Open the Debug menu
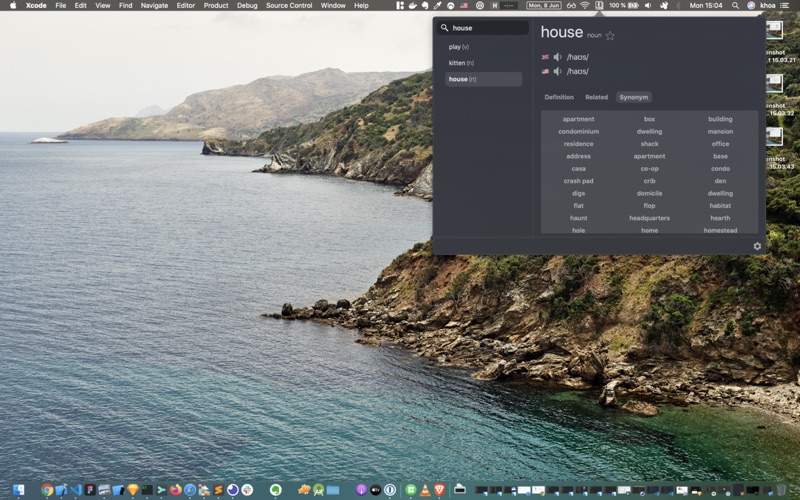This screenshot has height=500, width=800. coord(247,6)
